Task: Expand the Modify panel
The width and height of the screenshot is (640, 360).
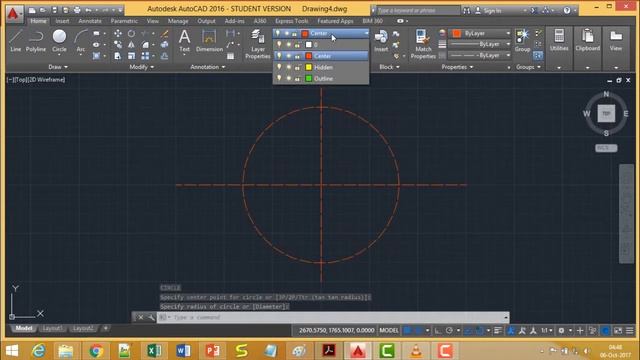Action: [x=142, y=67]
